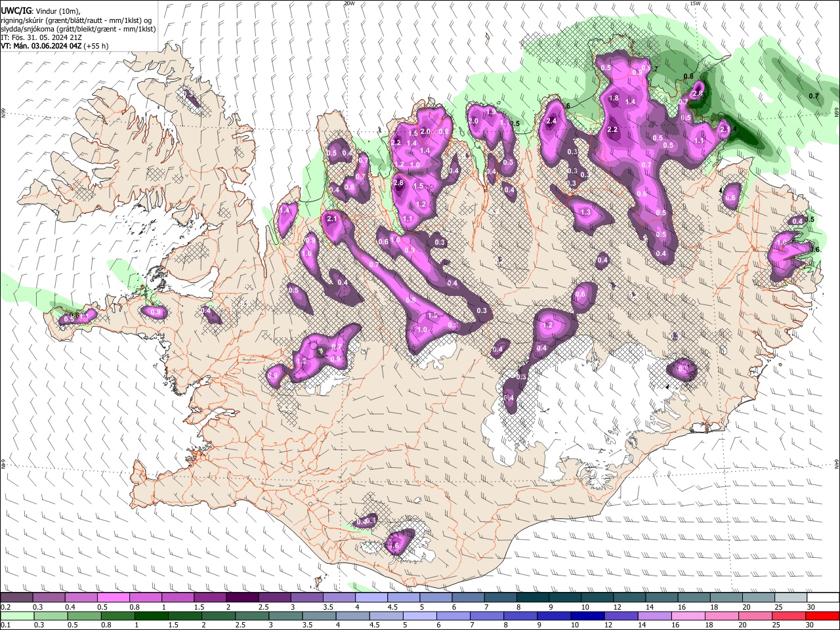Pick the 0.4 orchid snow scale swatch
Screen dimensions: 840x630
(x=81, y=597)
